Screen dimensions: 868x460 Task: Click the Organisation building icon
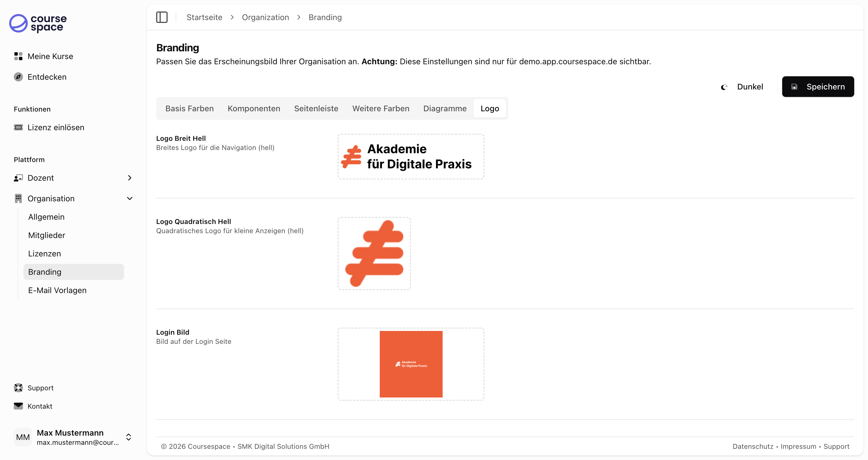click(18, 198)
